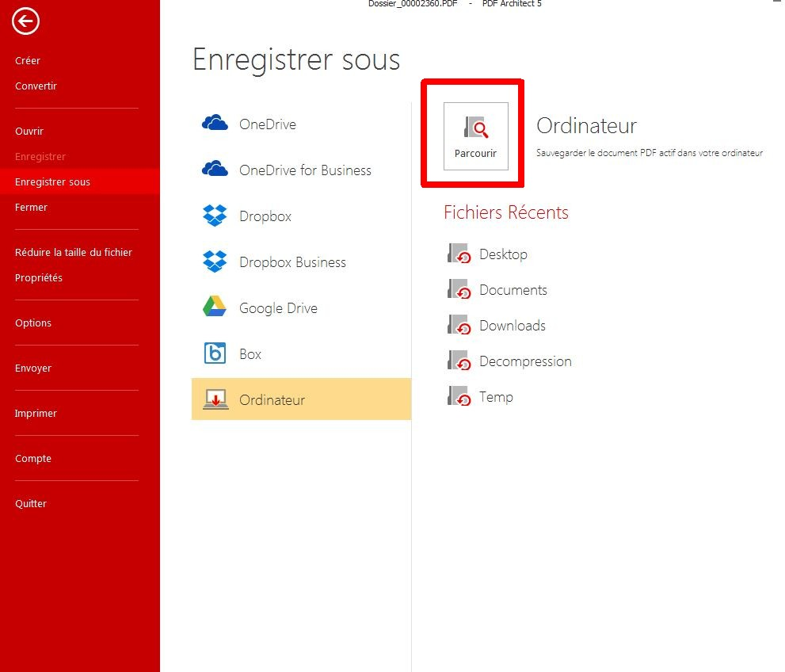785x672 pixels.
Task: Open the recent Desktop folder
Action: [x=503, y=254]
